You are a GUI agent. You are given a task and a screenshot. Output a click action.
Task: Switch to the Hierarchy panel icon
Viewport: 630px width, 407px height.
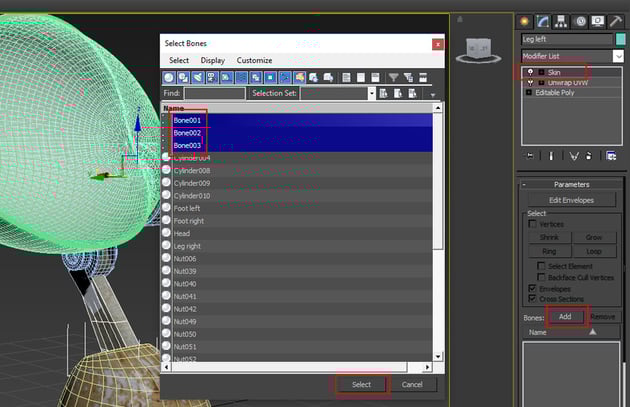pos(562,21)
